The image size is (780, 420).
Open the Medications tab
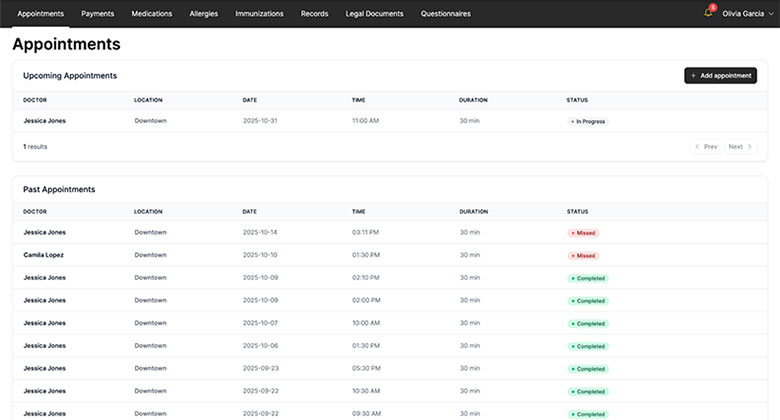pos(152,14)
